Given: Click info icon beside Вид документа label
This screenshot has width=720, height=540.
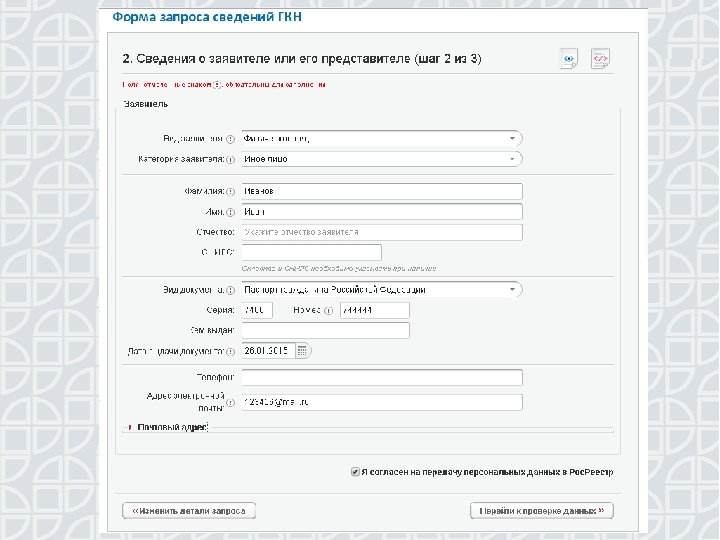Looking at the screenshot, I should pyautogui.click(x=230, y=290).
